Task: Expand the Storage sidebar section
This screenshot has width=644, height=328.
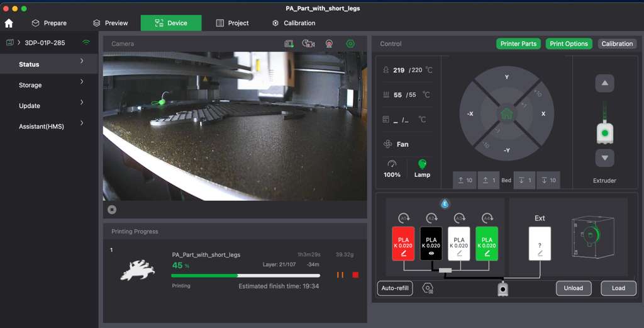Action: pos(82,82)
